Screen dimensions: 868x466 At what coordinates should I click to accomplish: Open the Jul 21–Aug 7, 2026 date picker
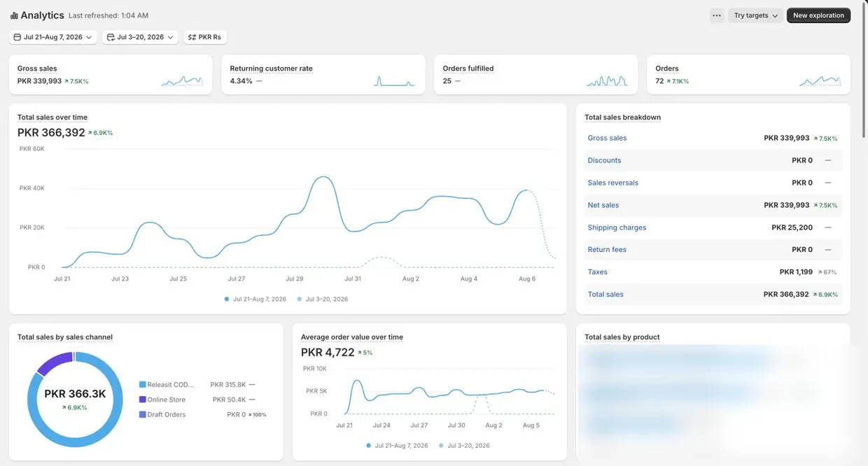point(53,37)
